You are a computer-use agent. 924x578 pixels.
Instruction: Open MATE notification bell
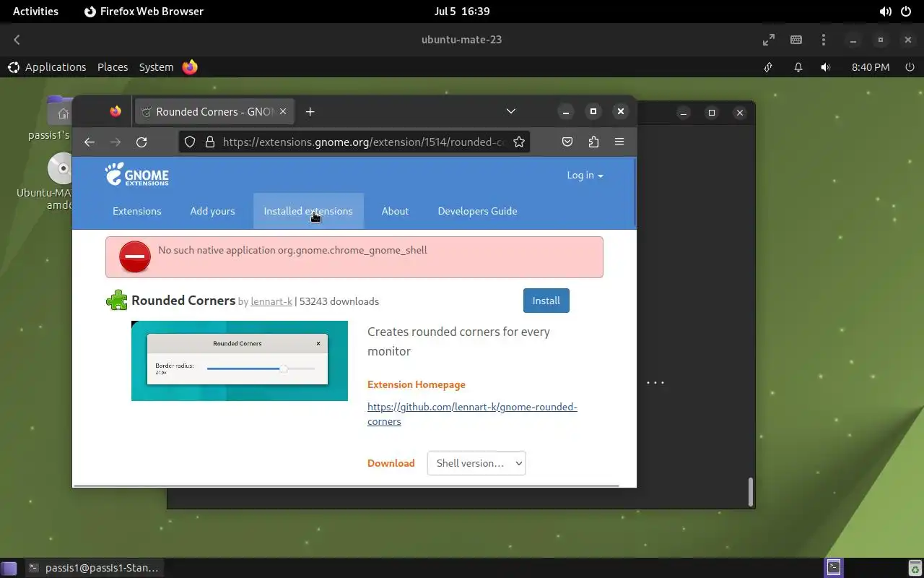(x=798, y=67)
